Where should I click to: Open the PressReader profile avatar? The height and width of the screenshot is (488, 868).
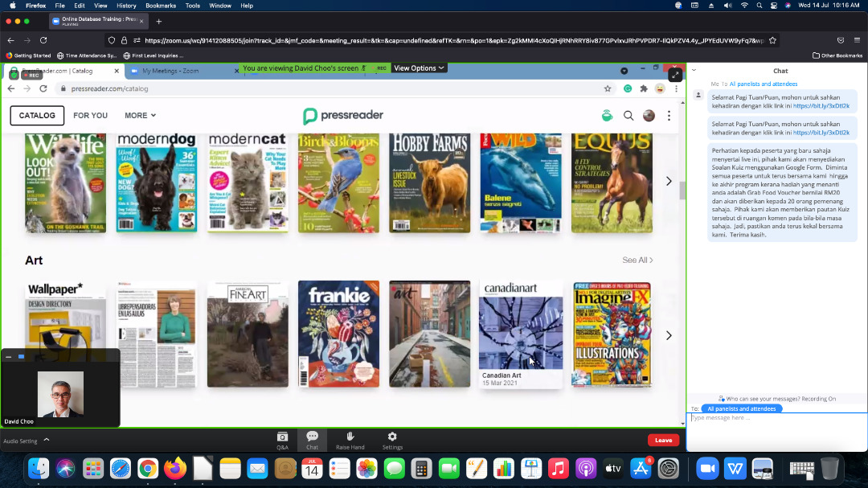pos(649,115)
